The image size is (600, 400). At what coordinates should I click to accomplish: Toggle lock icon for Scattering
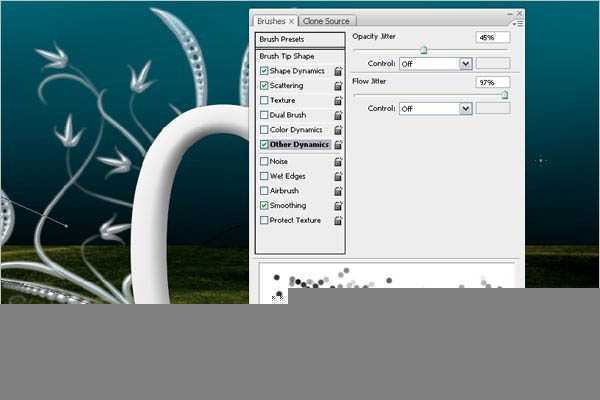(x=338, y=86)
